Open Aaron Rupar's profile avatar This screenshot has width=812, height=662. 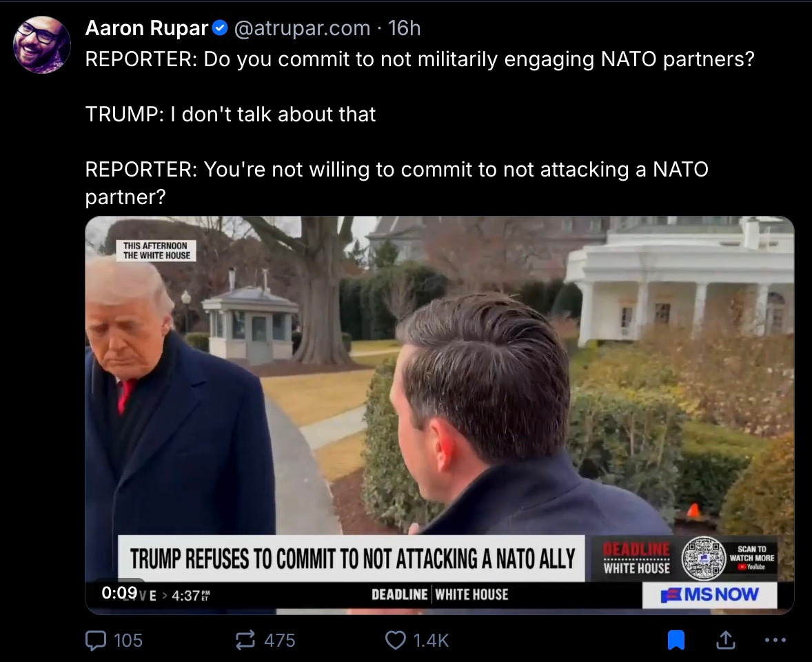pyautogui.click(x=42, y=45)
